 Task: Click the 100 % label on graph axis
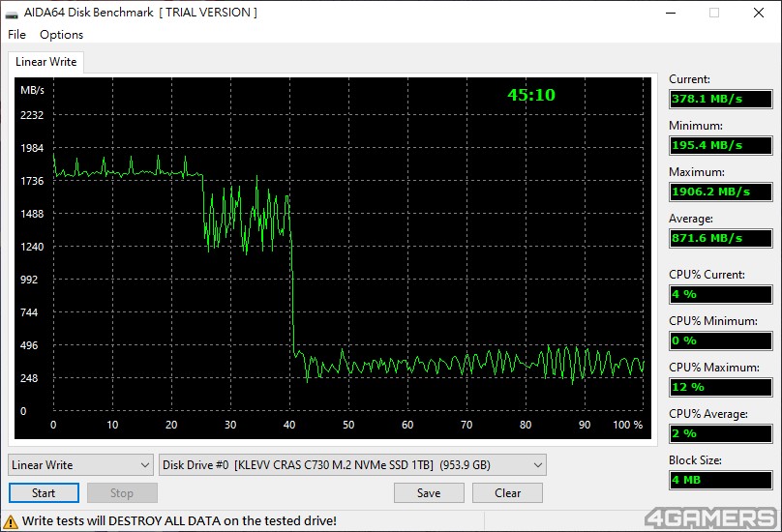pos(628,425)
